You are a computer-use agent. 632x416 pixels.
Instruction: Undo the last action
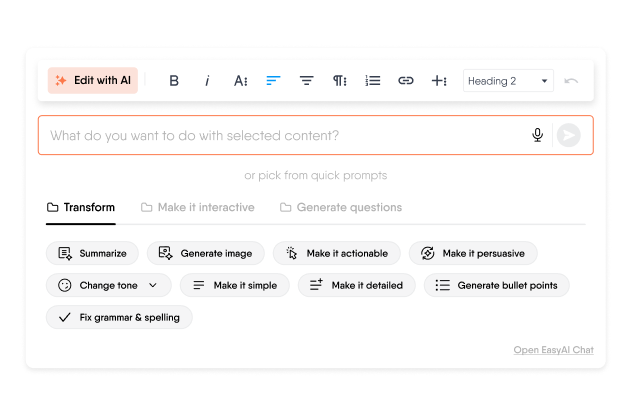[571, 81]
